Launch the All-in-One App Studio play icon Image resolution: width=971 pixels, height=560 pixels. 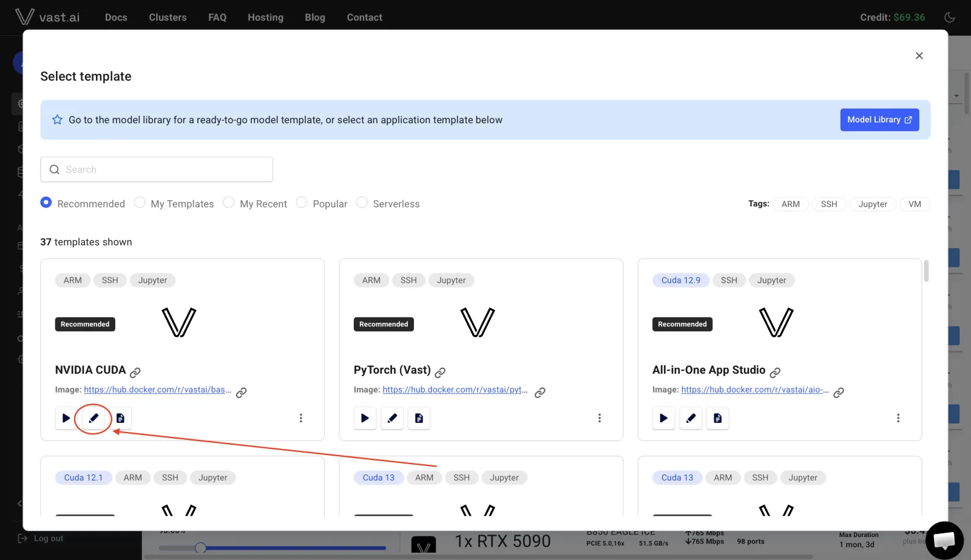(x=663, y=418)
